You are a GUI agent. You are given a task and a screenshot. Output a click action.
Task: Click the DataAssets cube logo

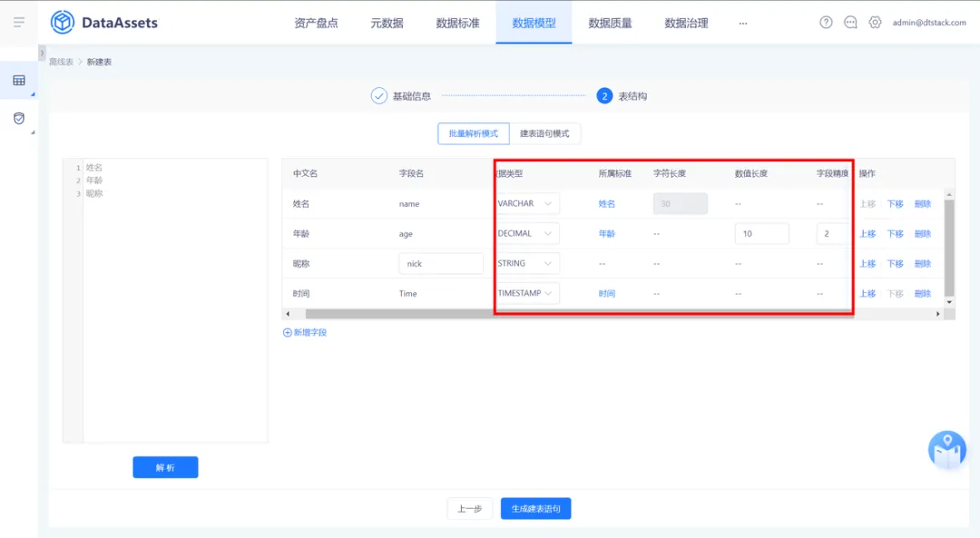pos(63,23)
